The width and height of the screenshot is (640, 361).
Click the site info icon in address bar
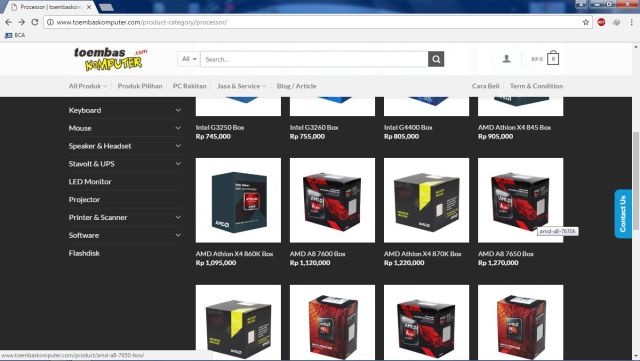[x=50, y=22]
